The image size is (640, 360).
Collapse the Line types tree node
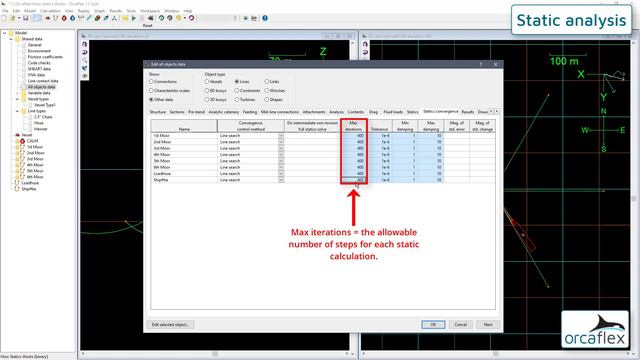(x=17, y=111)
